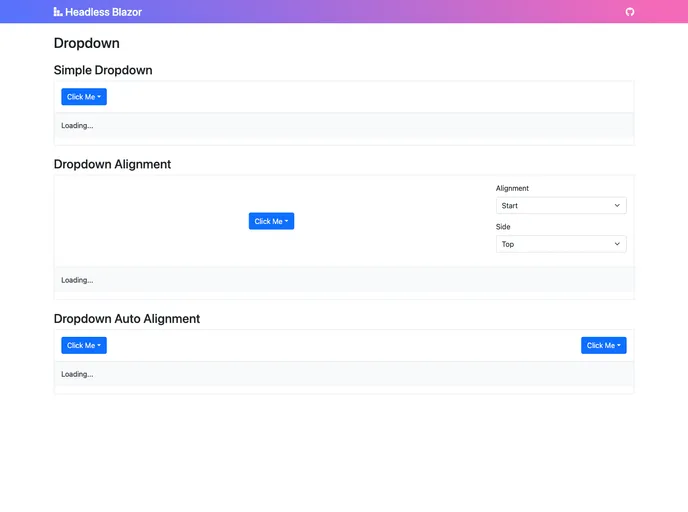Click the main Dropdown page heading

[x=87, y=43]
